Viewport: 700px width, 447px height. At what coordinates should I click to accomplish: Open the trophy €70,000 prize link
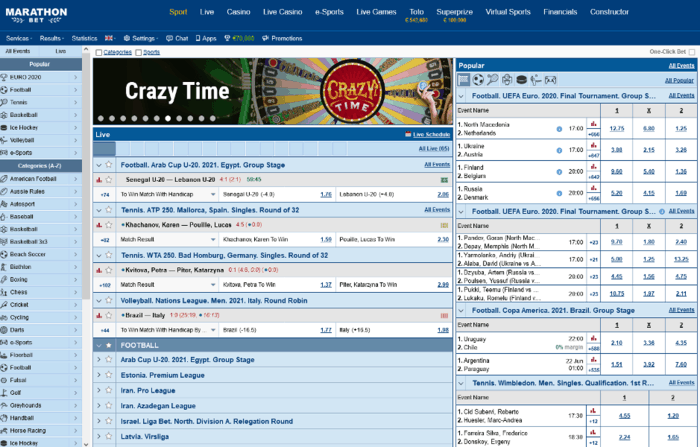click(x=239, y=38)
